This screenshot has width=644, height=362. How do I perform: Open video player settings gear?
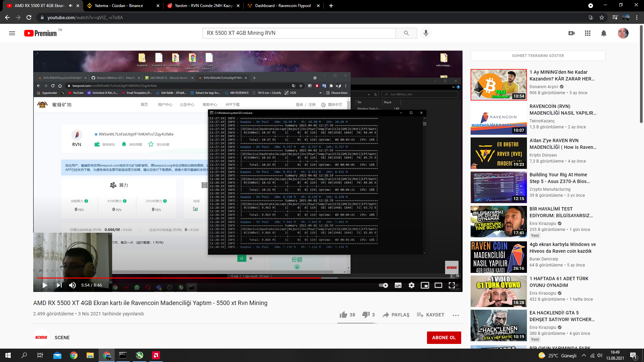[412, 285]
